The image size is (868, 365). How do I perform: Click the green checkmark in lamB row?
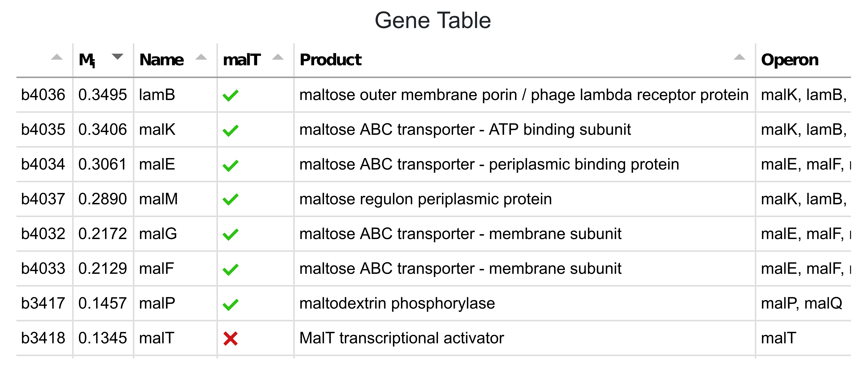(x=231, y=95)
